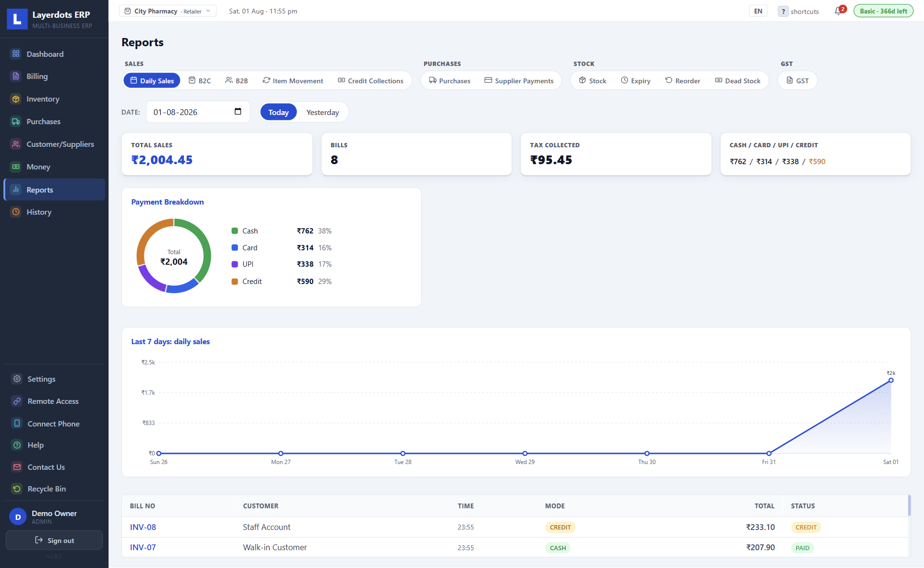Open the GST report tab
The height and width of the screenshot is (568, 924).
tap(797, 80)
